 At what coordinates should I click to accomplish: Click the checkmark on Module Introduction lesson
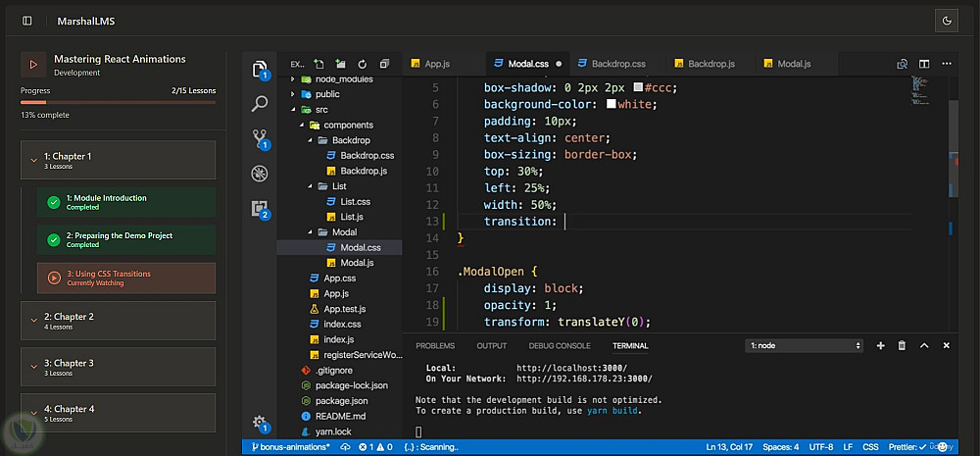pos(54,202)
